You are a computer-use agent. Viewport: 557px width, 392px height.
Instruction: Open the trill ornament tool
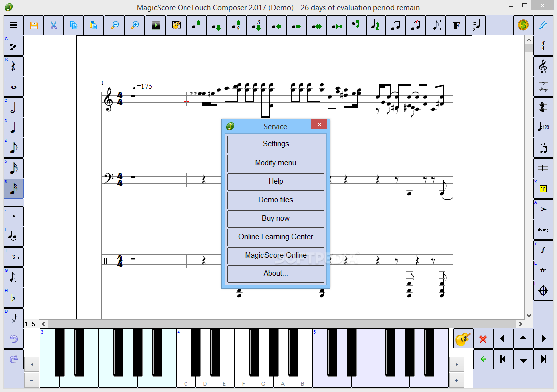click(543, 270)
